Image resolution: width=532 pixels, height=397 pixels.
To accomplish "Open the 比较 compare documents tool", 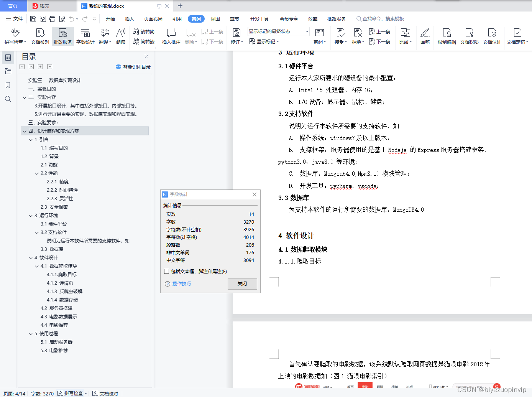I will click(405, 36).
